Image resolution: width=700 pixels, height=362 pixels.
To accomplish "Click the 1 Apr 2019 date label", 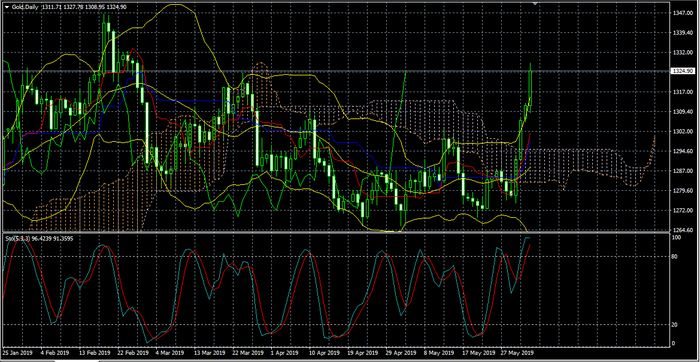I will (x=285, y=353).
